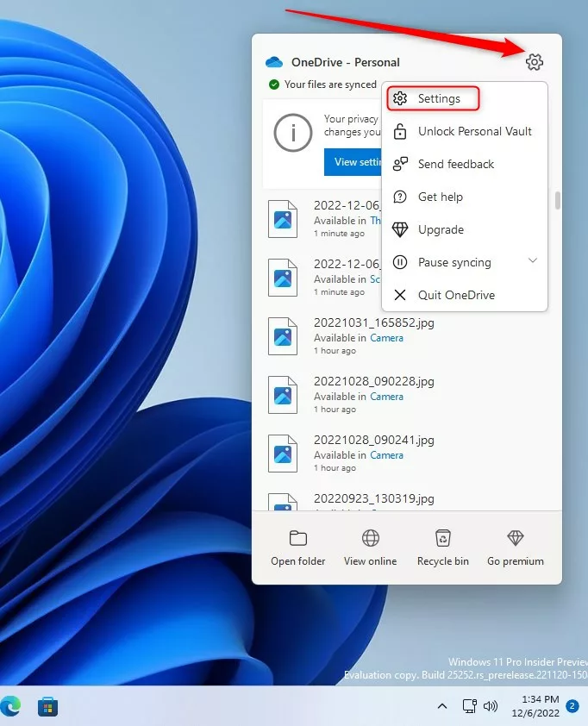Image resolution: width=588 pixels, height=726 pixels.
Task: Show hidden system tray icons chevron
Action: 442,706
